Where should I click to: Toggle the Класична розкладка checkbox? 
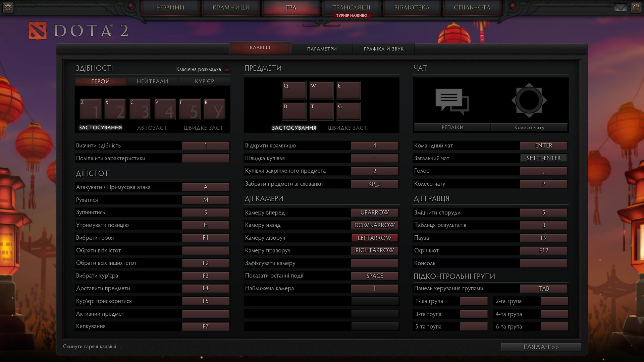[227, 69]
